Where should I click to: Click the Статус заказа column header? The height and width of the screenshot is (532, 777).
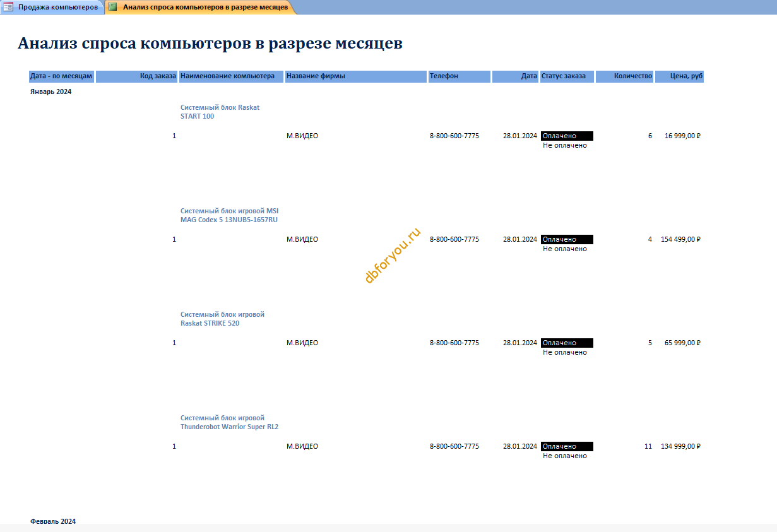[x=567, y=76]
